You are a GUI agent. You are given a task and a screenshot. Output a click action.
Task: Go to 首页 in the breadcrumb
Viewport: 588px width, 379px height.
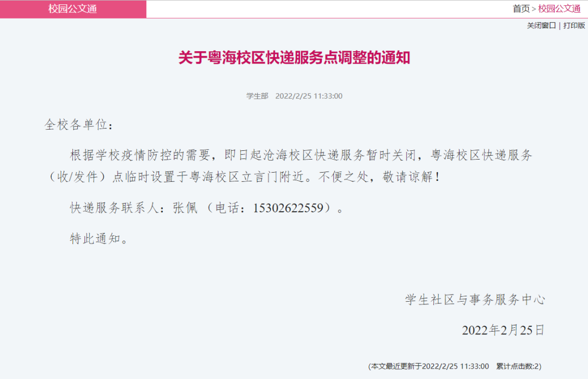(x=521, y=9)
